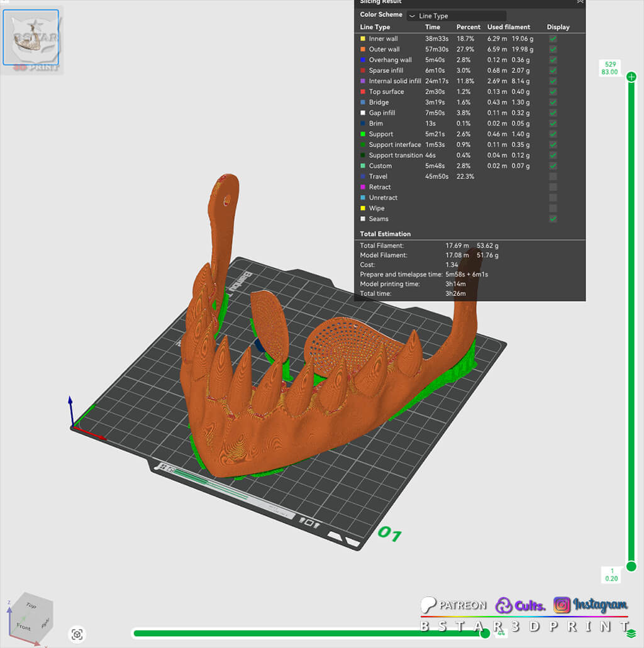Click the Overhang wall blue color swatch
Image resolution: width=644 pixels, height=648 pixels.
[363, 60]
